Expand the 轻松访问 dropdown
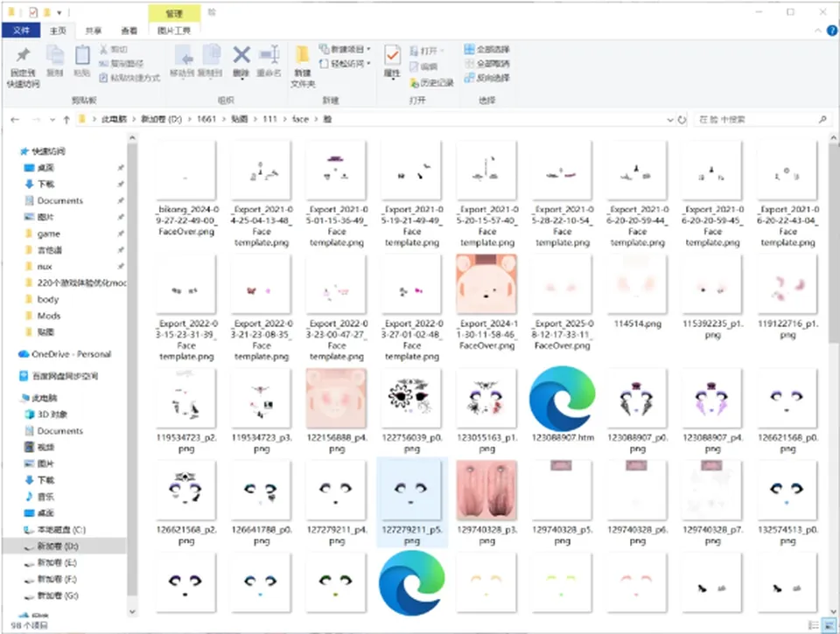Image resolution: width=840 pixels, height=634 pixels. tap(369, 64)
